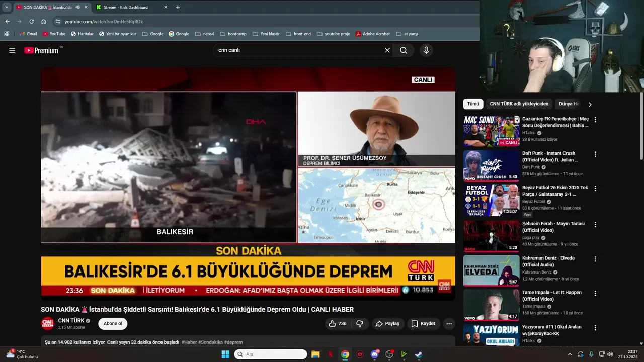Open Yazıyorum #11 Okul Anıları thumbnail
The height and width of the screenshot is (362, 644).
491,335
